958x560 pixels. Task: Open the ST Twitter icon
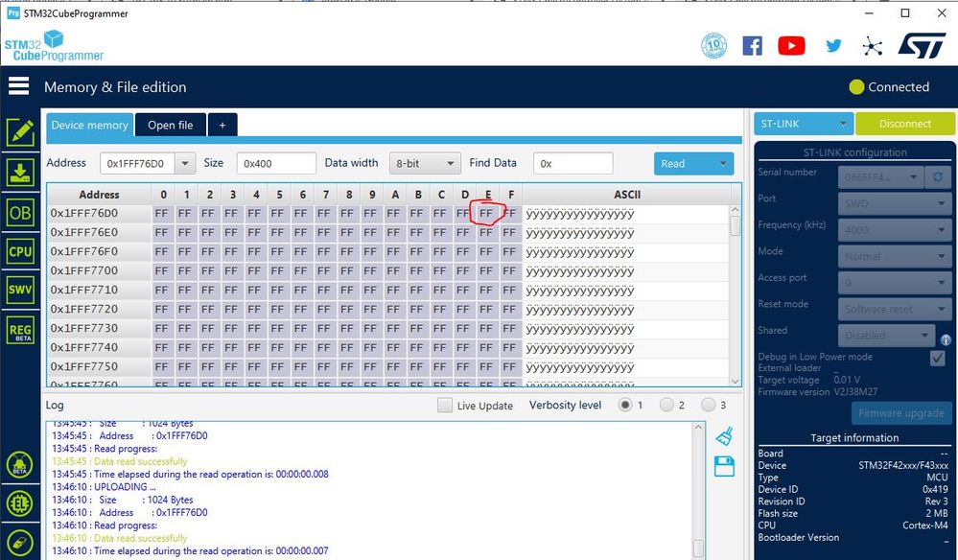833,46
